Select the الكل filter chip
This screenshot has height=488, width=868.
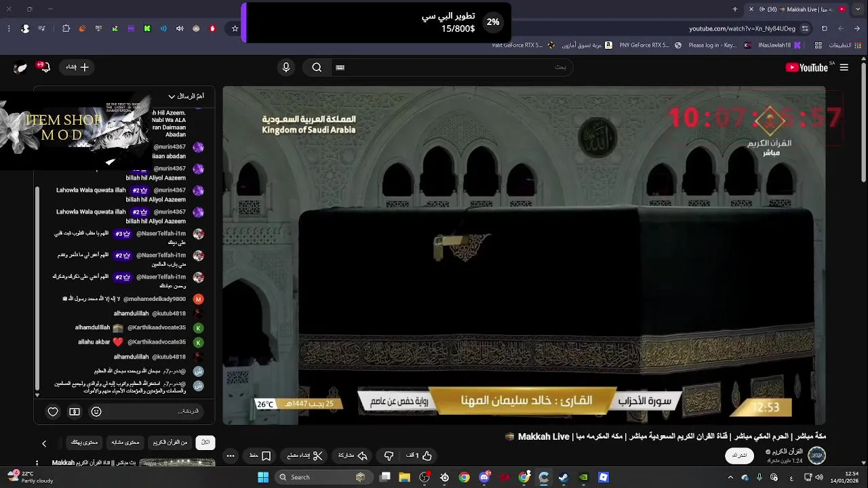pos(205,442)
